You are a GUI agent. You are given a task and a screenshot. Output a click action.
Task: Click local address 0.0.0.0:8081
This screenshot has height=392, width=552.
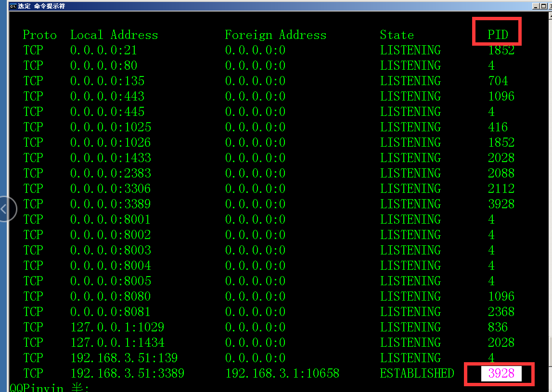[x=111, y=312]
